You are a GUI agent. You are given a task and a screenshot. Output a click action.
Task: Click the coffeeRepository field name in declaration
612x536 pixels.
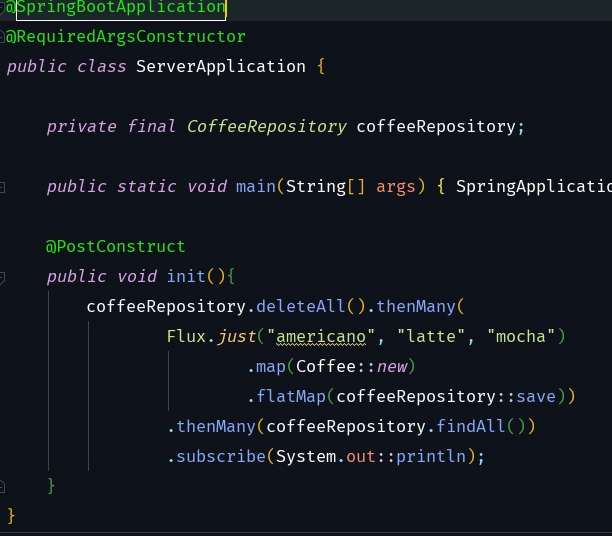coord(436,126)
